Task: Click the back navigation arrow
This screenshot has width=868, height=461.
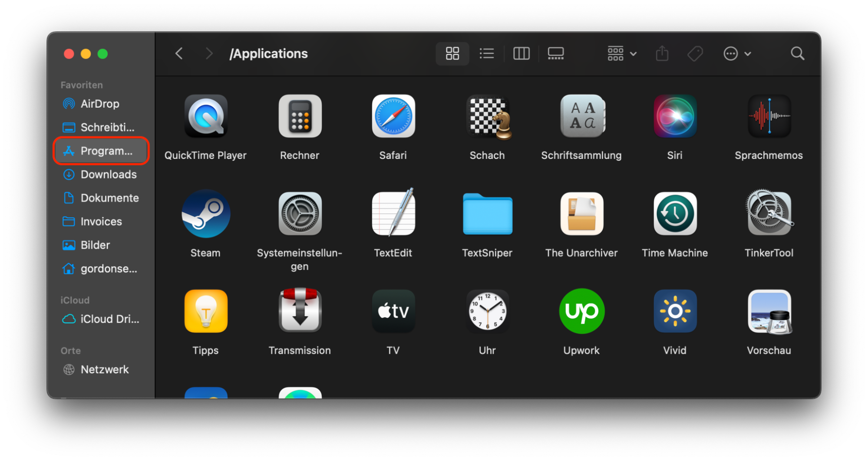Action: (178, 53)
